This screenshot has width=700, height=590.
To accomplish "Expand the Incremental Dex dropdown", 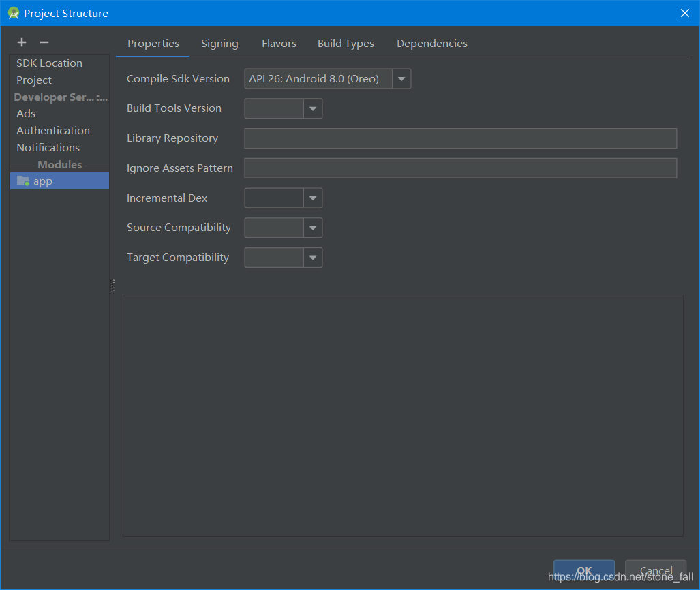I will coord(313,198).
